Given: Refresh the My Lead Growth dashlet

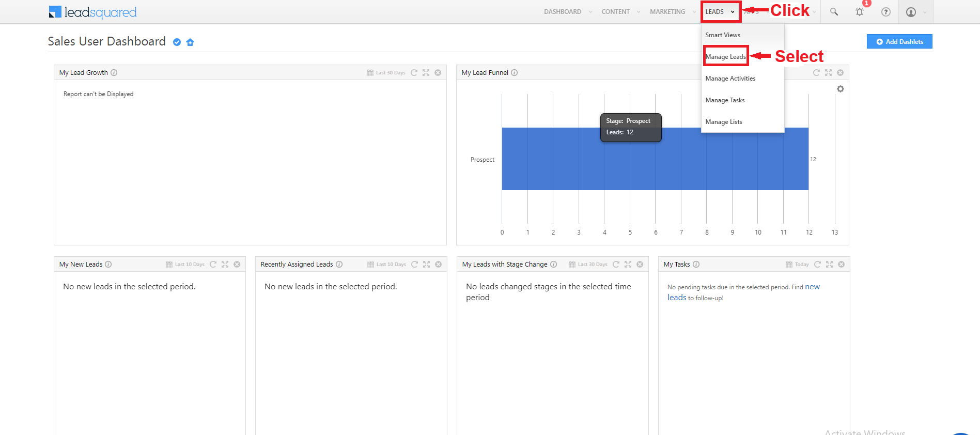Looking at the screenshot, I should [414, 73].
